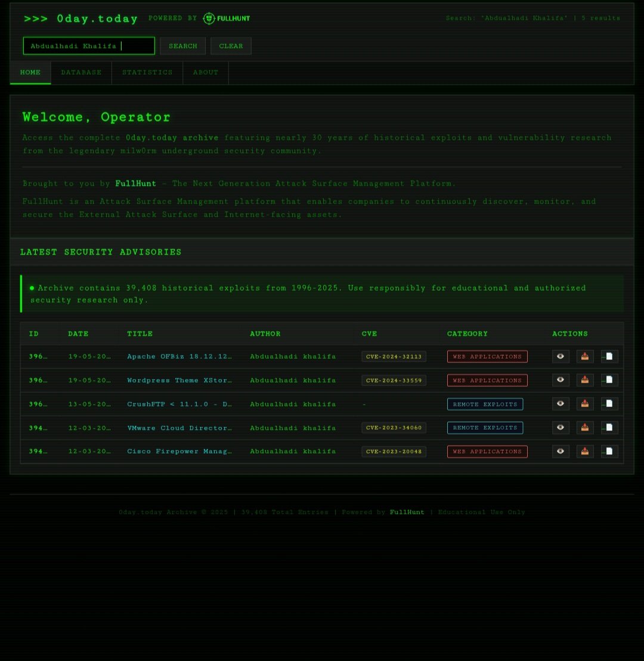Viewport: 644px width, 661px height.
Task: Click the TITLE column header
Action: [140, 333]
